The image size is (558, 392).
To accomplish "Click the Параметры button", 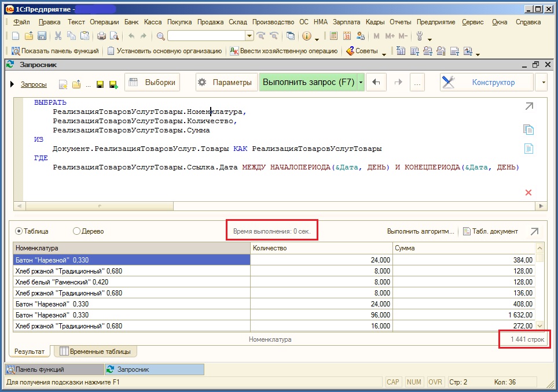I will click(x=226, y=83).
